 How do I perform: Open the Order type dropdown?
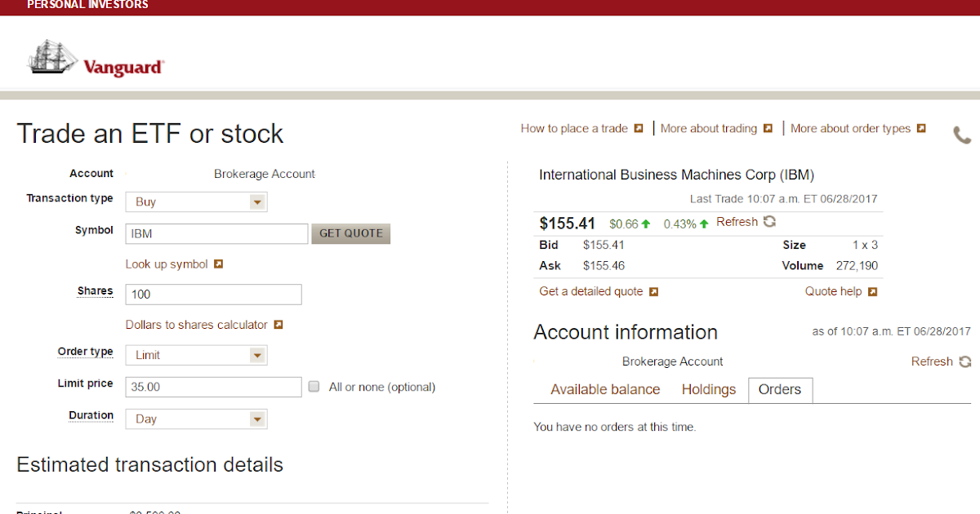tap(196, 355)
